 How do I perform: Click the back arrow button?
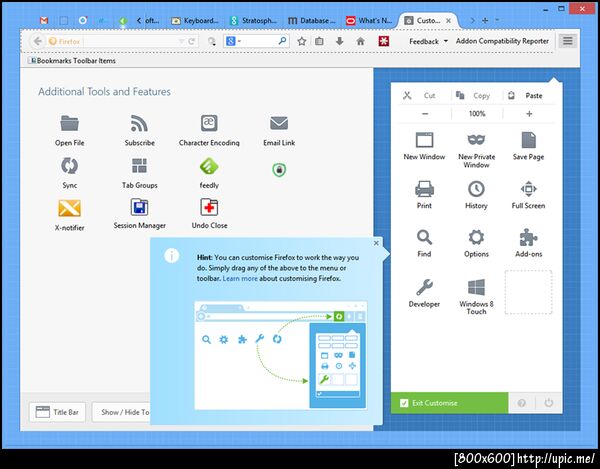(x=37, y=41)
